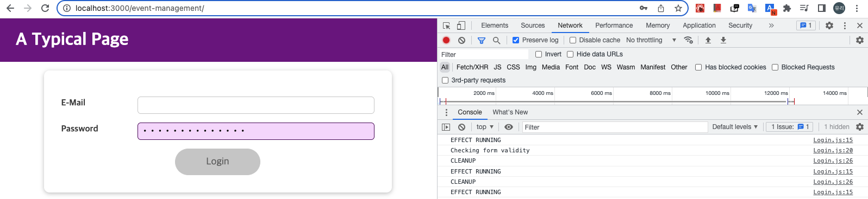Open Chrome three-dot menu
868x199 pixels.
pyautogui.click(x=857, y=8)
